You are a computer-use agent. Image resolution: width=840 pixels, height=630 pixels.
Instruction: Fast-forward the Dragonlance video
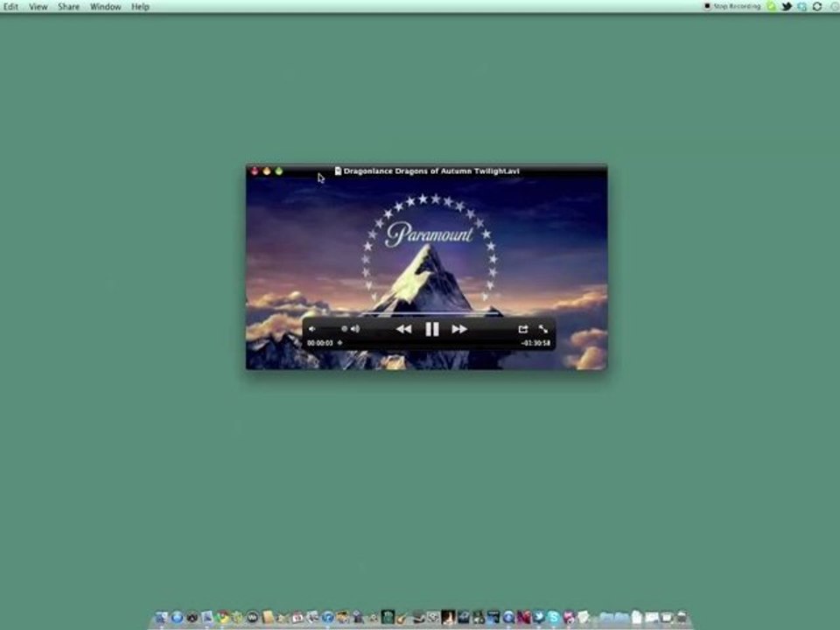click(x=459, y=329)
